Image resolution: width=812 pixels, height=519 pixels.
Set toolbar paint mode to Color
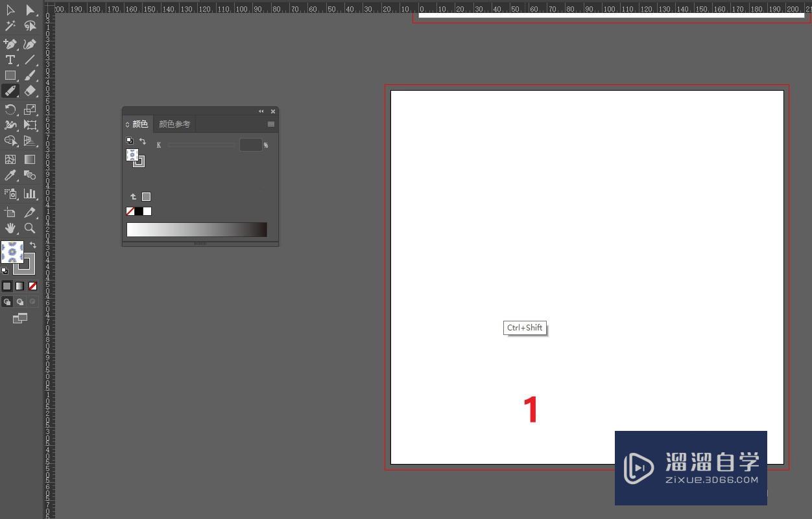pos(7,286)
